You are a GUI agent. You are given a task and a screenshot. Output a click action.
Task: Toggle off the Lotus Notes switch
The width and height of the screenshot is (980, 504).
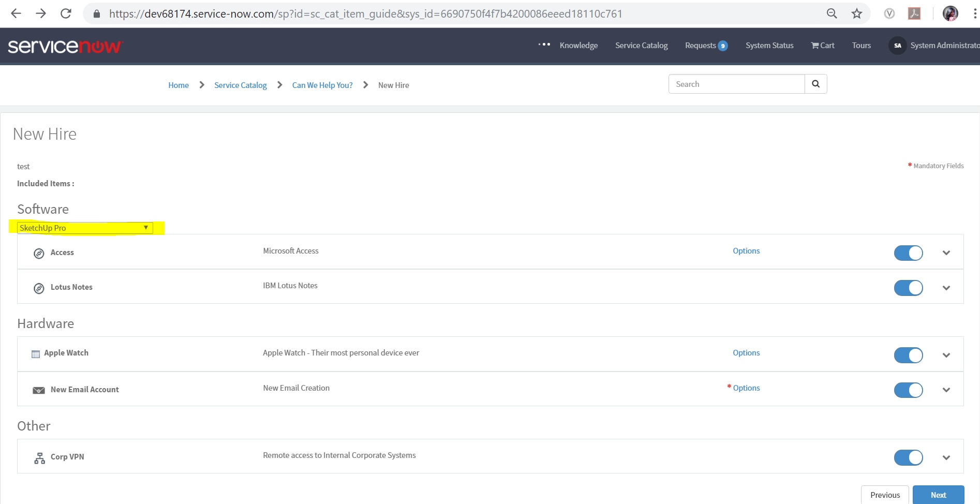[909, 288]
